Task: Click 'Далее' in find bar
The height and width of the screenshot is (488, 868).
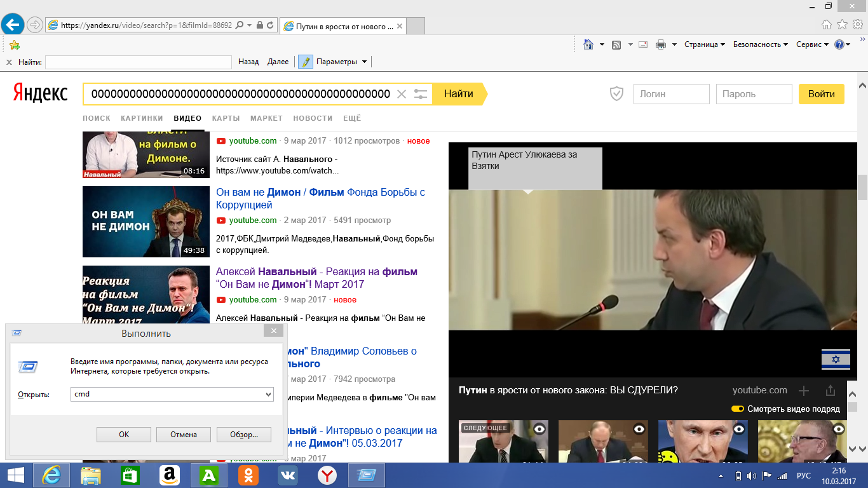Action: [x=278, y=62]
